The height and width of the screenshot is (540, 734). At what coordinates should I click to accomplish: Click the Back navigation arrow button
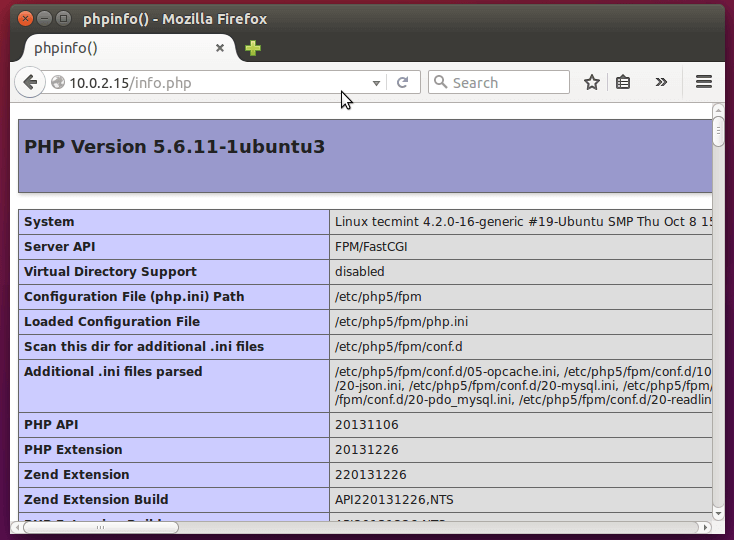point(29,83)
